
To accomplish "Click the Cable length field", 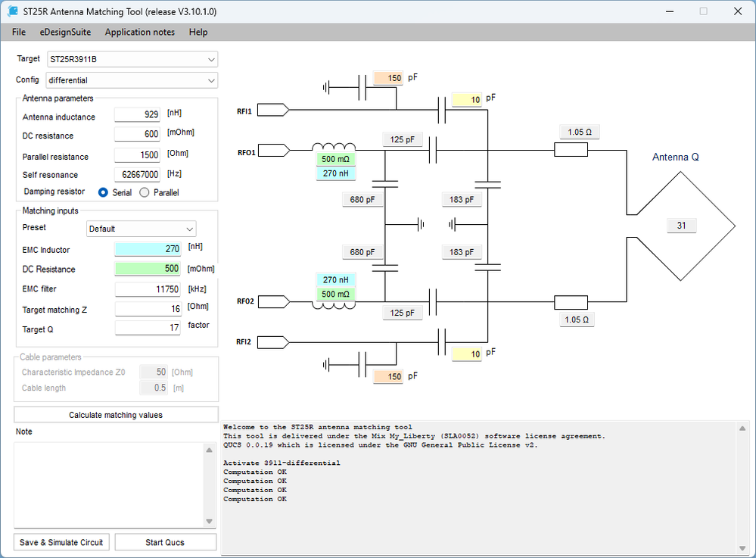I will tap(154, 388).
